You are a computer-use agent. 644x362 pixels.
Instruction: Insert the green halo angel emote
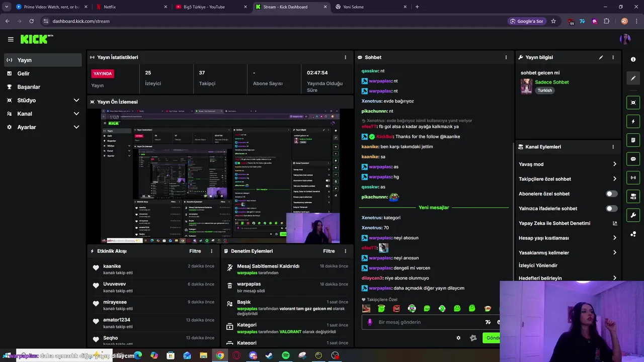coord(381,308)
